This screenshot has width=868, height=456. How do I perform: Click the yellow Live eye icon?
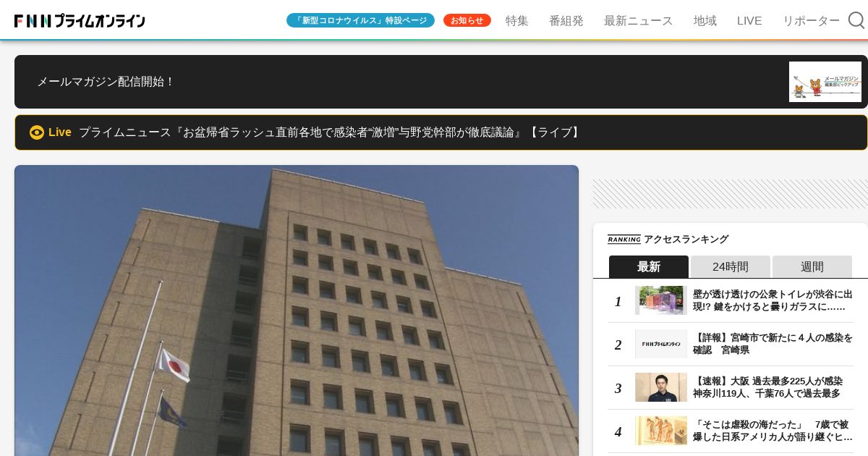pyautogui.click(x=37, y=132)
